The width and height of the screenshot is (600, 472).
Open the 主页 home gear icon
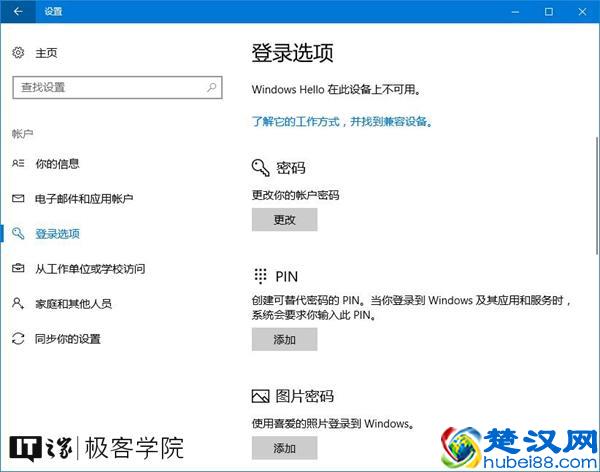(x=18, y=52)
